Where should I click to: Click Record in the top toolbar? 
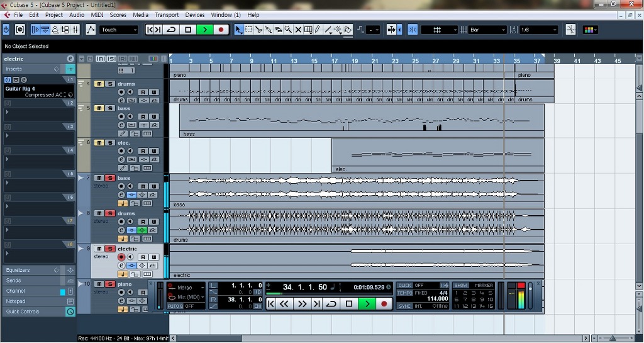coord(221,30)
